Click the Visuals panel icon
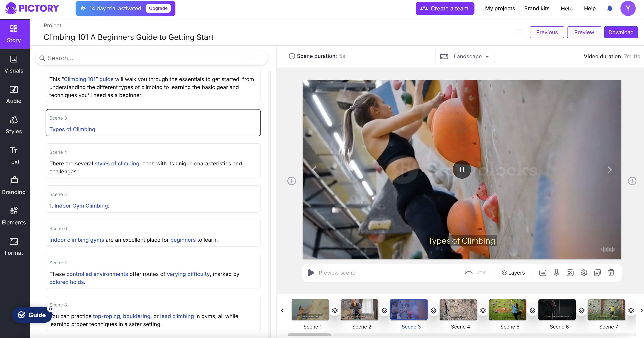Screen dimensions: 644x338 coord(14,64)
